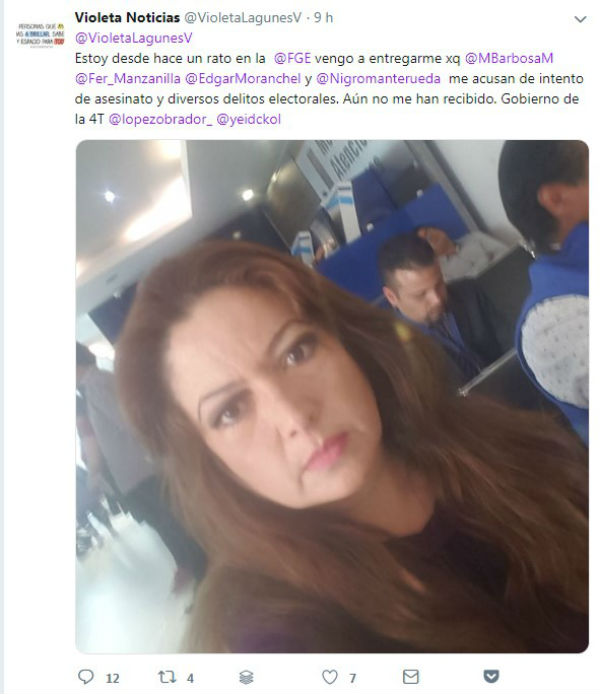
Task: Retweet using the arrows icon
Action: click(x=167, y=676)
